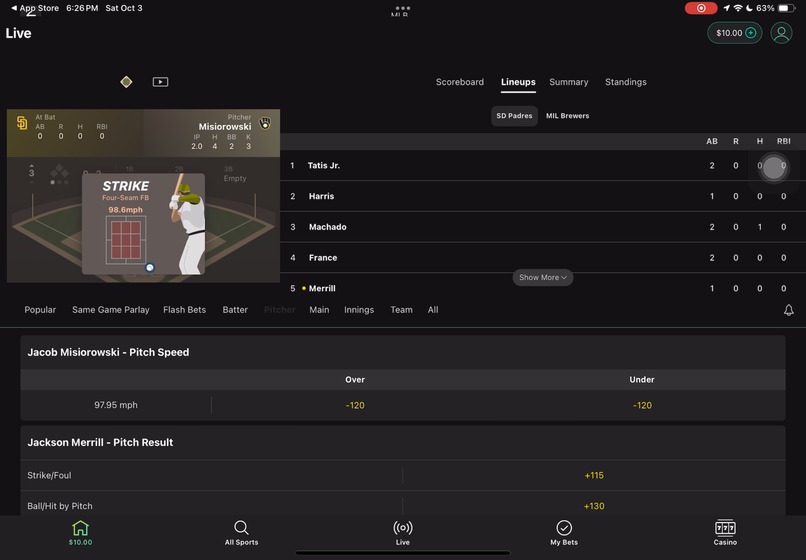Expand lineup with Show More
This screenshot has width=806, height=560.
point(543,277)
